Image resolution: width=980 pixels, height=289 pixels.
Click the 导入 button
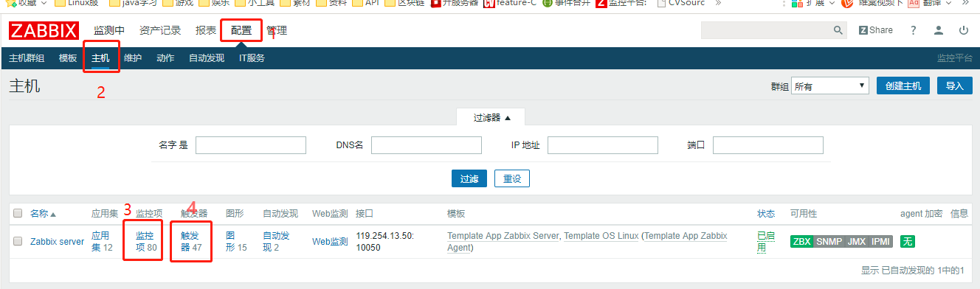pyautogui.click(x=955, y=86)
